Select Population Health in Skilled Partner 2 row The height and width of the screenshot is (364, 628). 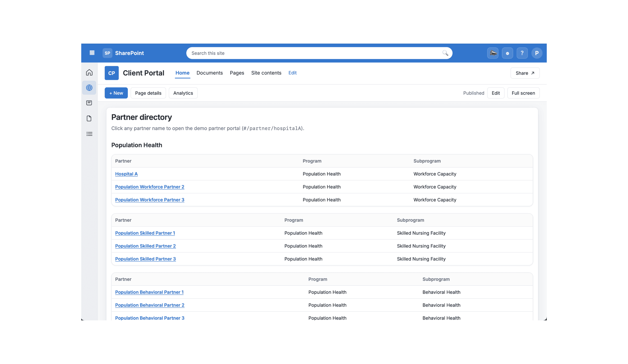303,246
